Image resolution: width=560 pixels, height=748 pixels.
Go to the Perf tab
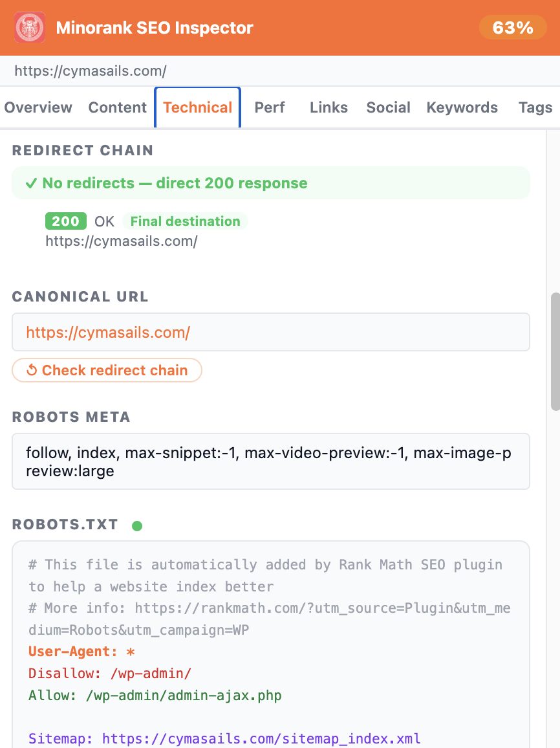point(269,107)
